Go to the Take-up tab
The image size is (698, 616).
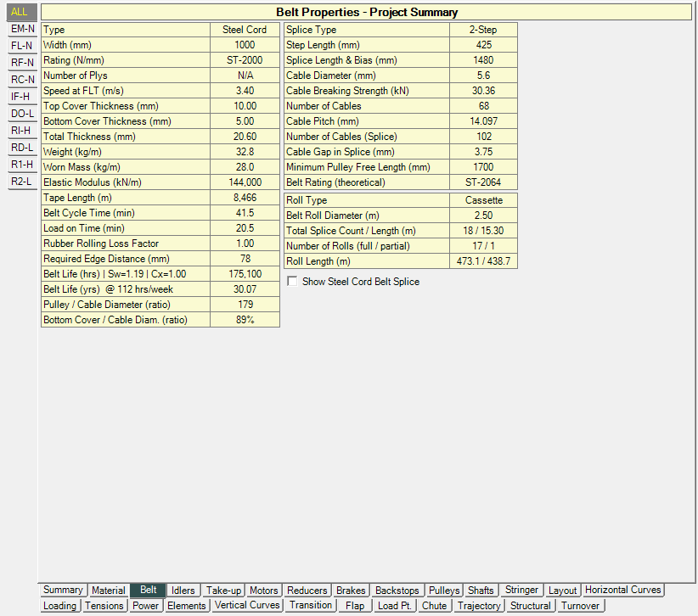coord(224,591)
